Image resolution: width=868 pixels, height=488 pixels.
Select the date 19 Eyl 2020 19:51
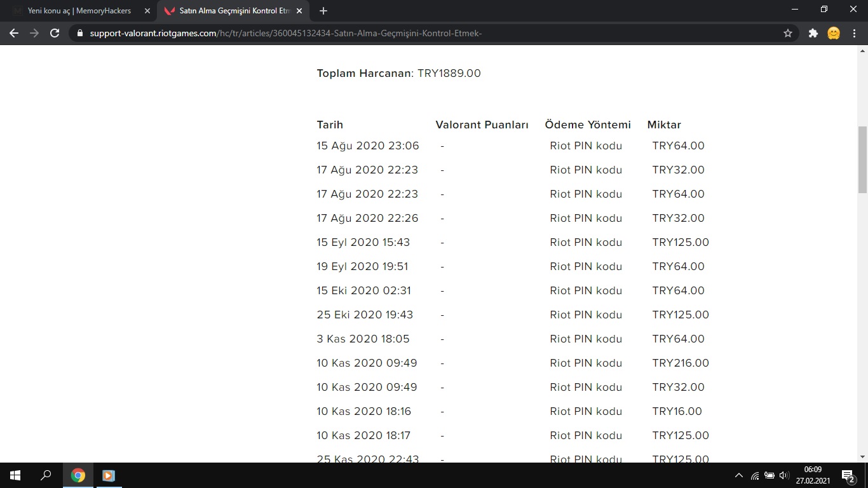click(362, 266)
